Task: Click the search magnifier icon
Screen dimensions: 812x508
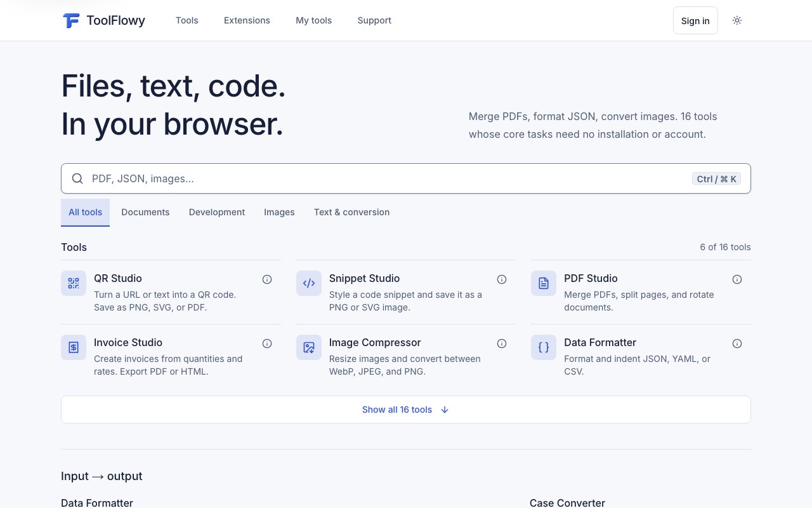Action: (x=77, y=178)
